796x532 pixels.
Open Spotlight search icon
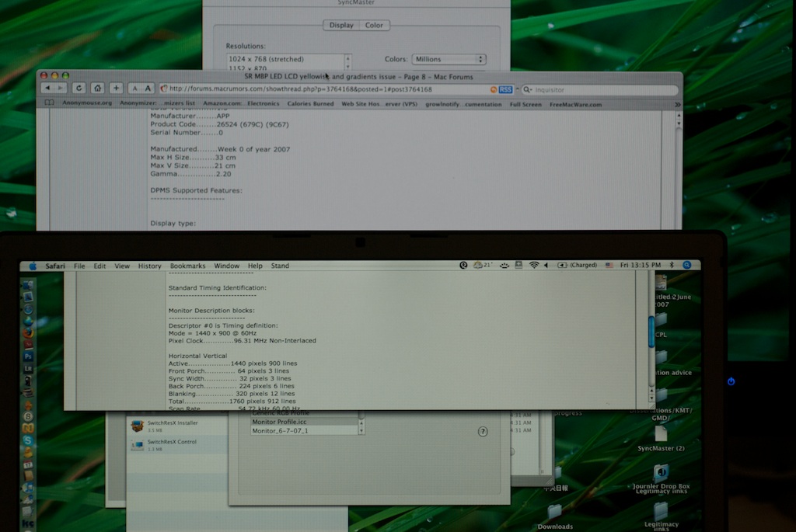click(687, 265)
